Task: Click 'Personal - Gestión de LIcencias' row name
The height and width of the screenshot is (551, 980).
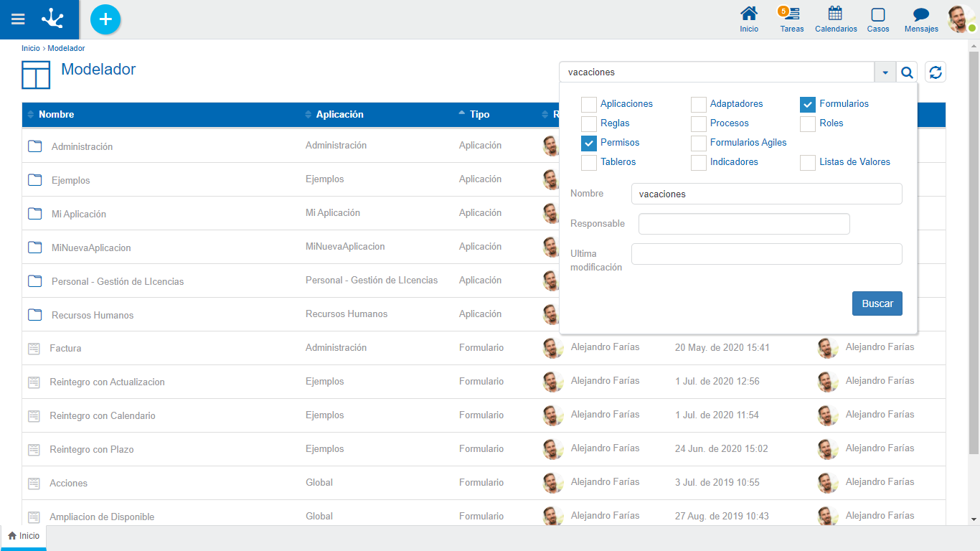Action: 118,281
